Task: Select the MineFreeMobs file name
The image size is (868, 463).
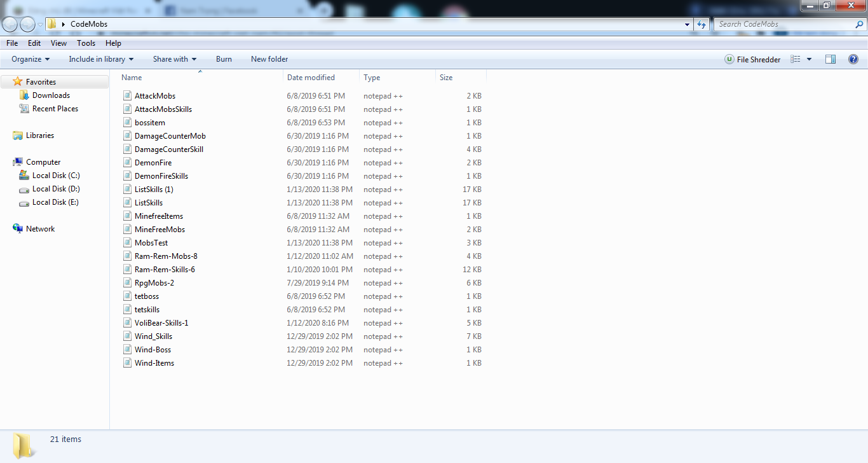Action: click(x=160, y=230)
